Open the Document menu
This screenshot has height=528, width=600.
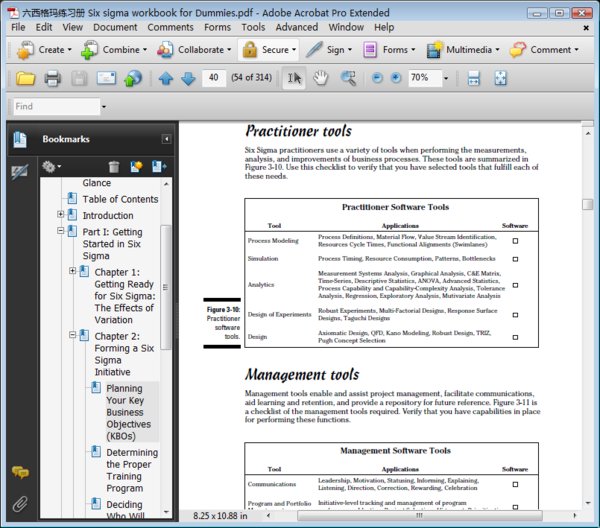pos(115,27)
